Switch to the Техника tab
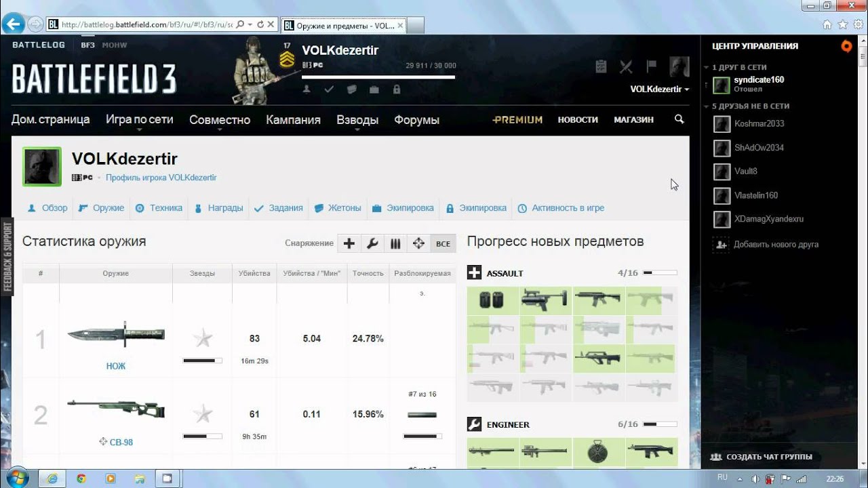 click(x=159, y=208)
